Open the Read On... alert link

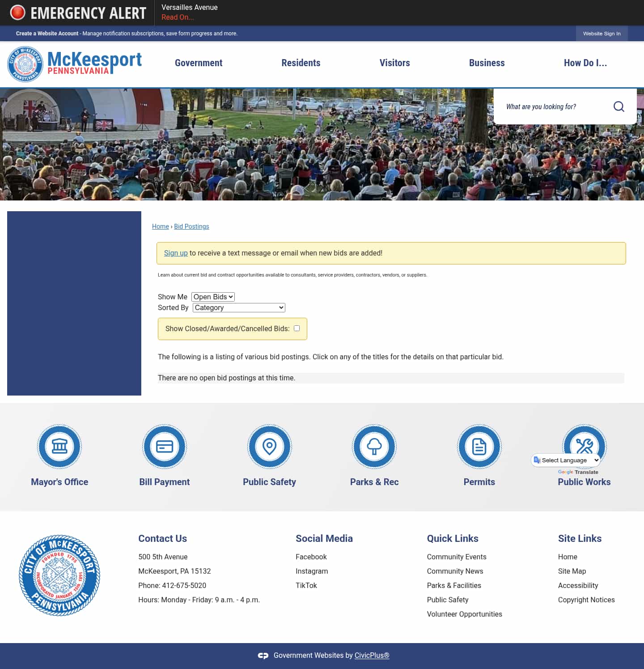pyautogui.click(x=178, y=17)
